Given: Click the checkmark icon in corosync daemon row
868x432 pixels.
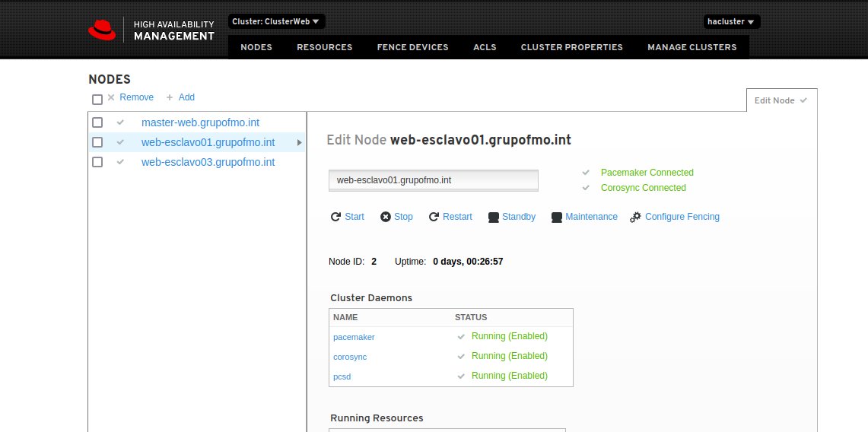Looking at the screenshot, I should pyautogui.click(x=461, y=356).
